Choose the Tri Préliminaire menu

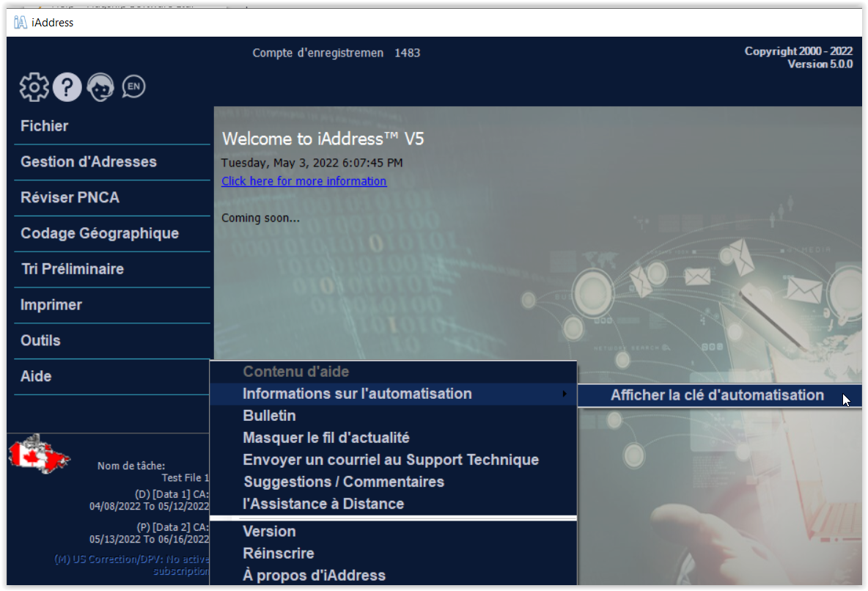pos(112,269)
